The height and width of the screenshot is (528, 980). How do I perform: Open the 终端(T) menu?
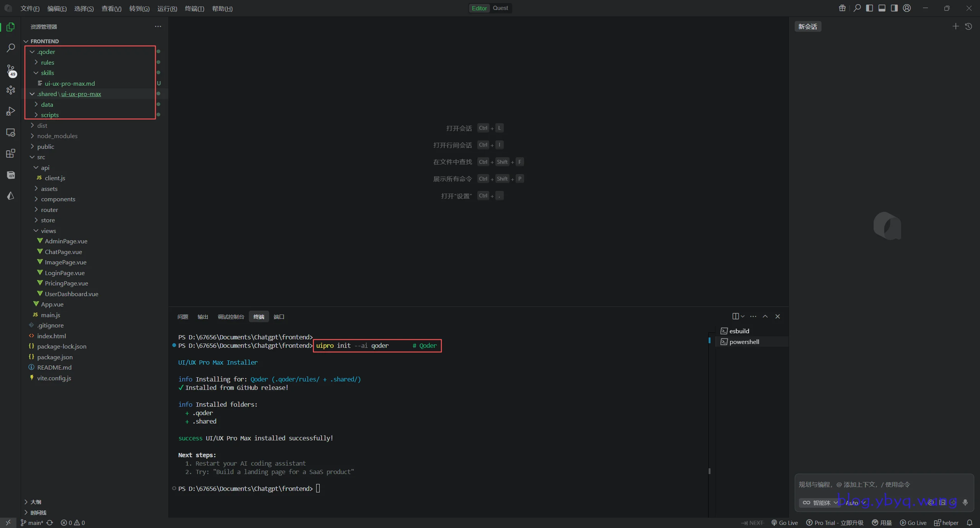coord(194,8)
